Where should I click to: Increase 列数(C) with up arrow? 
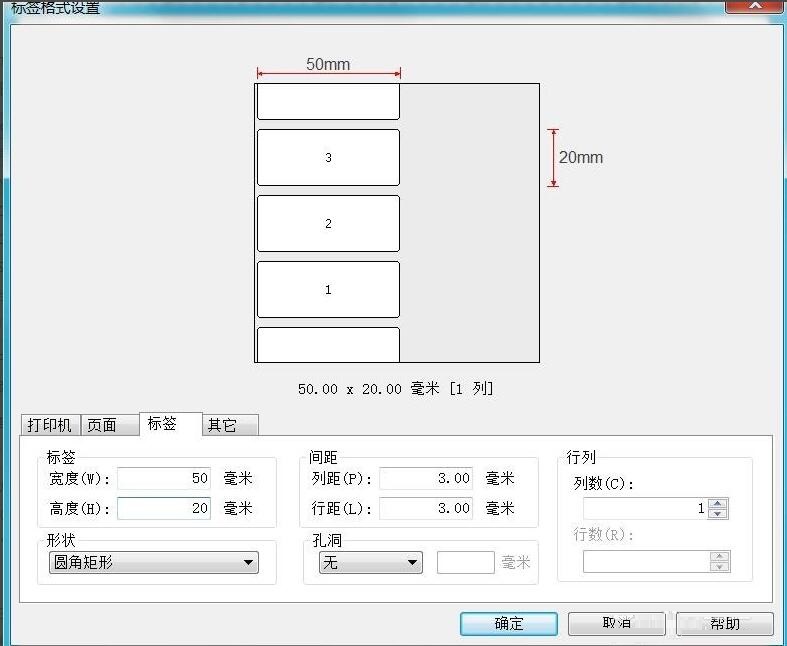pos(718,503)
